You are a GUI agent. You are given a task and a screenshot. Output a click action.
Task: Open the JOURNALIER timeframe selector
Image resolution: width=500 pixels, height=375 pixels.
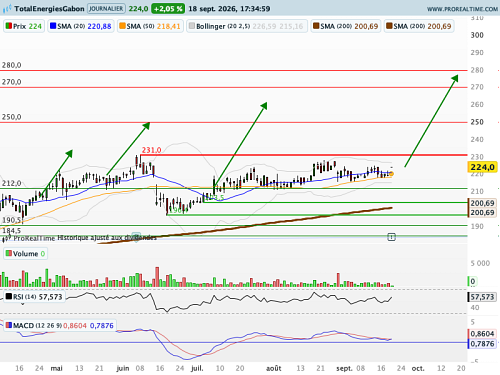point(106,9)
